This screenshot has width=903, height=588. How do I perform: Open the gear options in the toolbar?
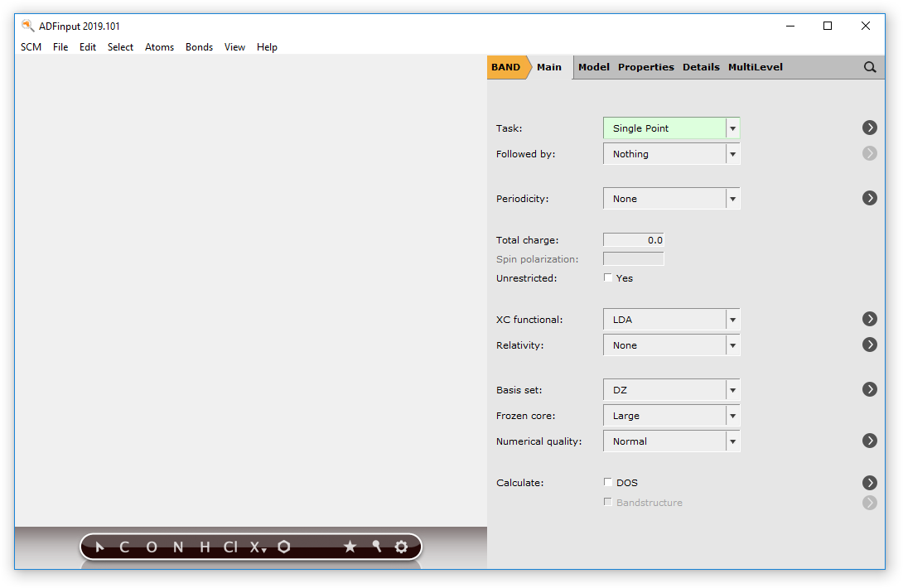tap(401, 547)
